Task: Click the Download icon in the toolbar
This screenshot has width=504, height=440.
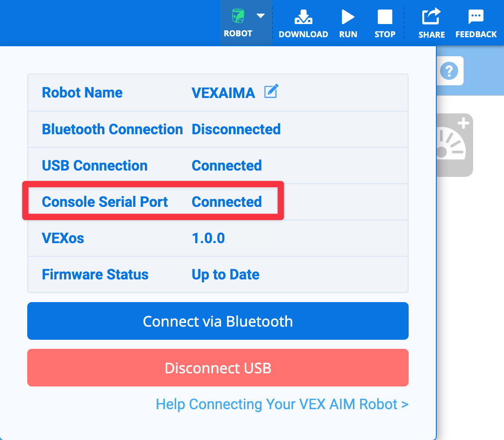Action: pyautogui.click(x=303, y=16)
